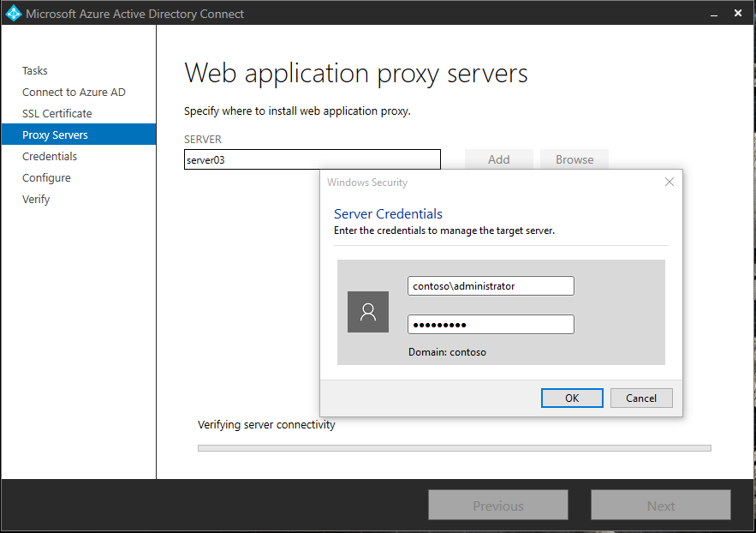Close the Azure AD Connect window
The width and height of the screenshot is (756, 533).
pyautogui.click(x=738, y=13)
